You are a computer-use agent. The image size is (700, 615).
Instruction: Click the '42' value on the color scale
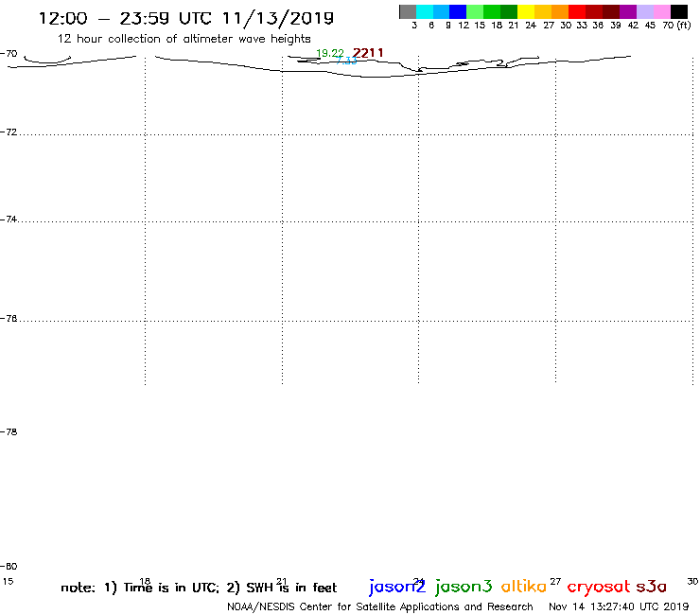point(633,26)
